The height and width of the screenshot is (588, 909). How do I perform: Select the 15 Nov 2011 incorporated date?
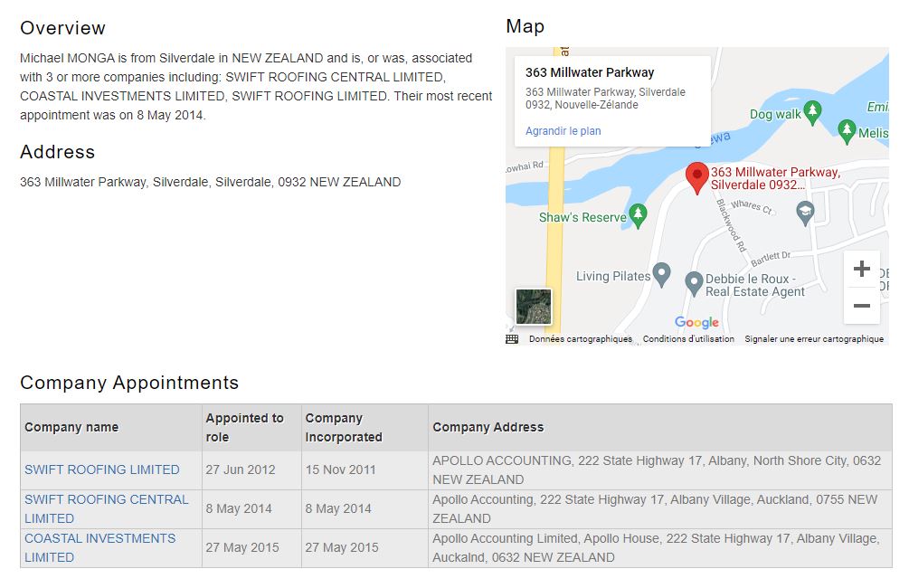(x=341, y=469)
